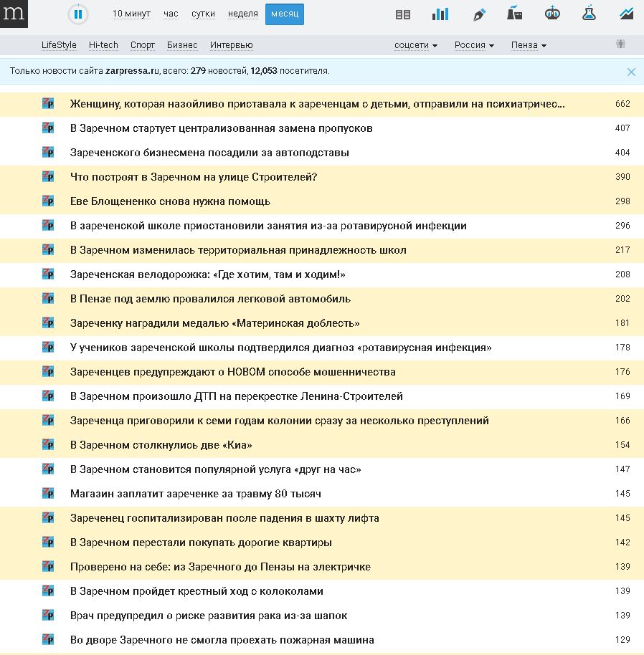
Task: Click the rising trend line chart icon
Action: (x=626, y=14)
